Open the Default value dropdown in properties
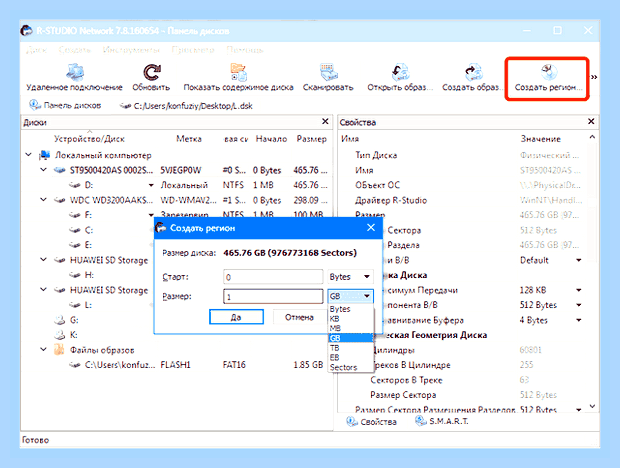The image size is (620, 468). coord(578,260)
